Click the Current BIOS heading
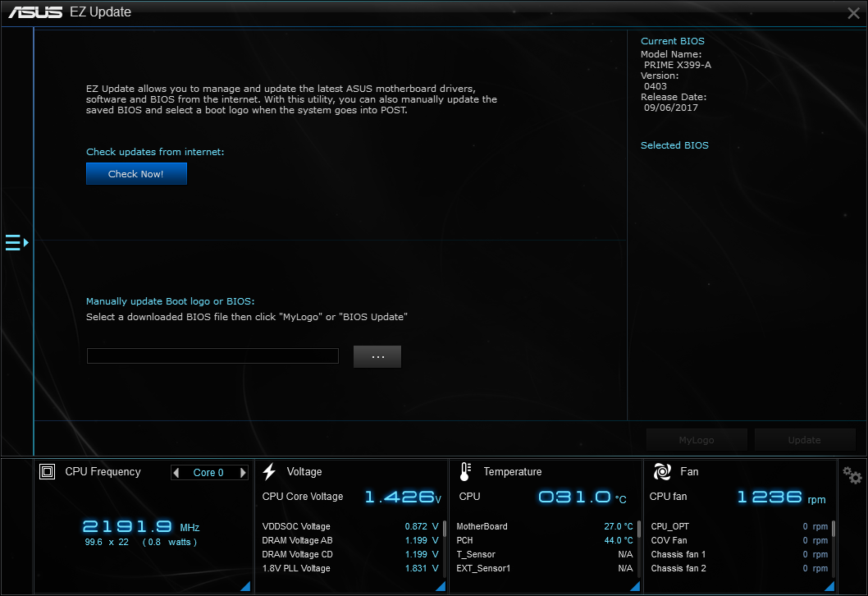Screen dimensions: 868x596 (x=673, y=41)
